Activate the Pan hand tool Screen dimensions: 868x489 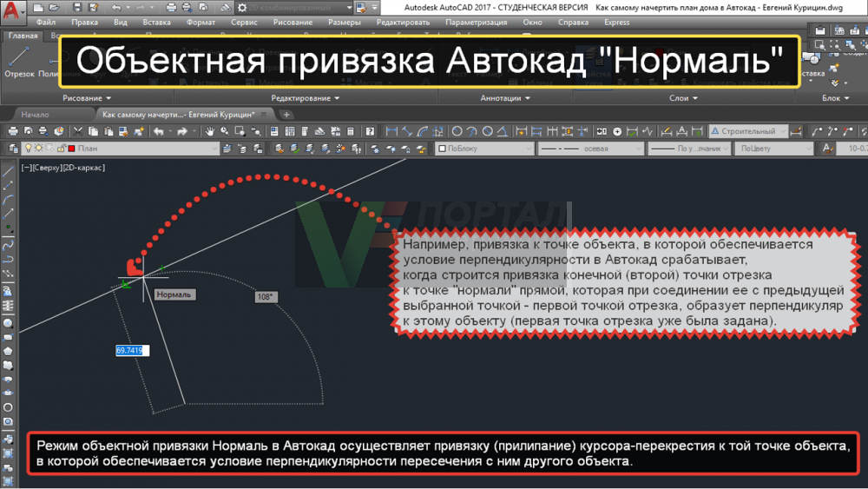(x=209, y=131)
